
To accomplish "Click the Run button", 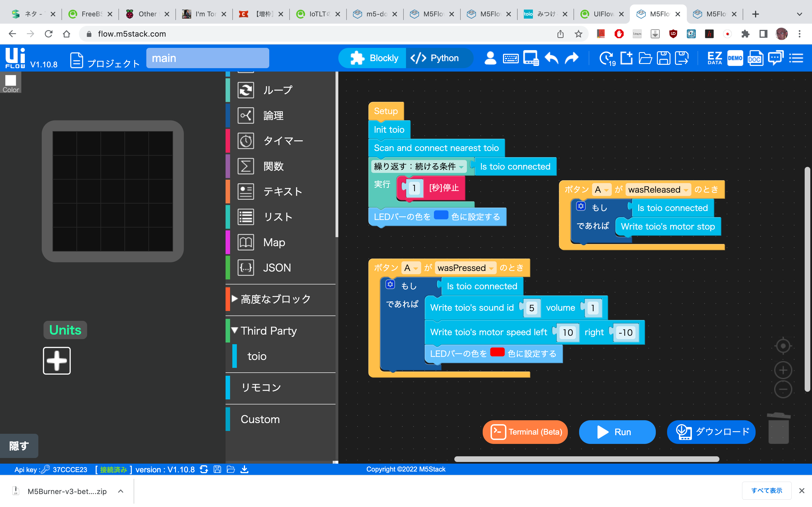I will (617, 432).
